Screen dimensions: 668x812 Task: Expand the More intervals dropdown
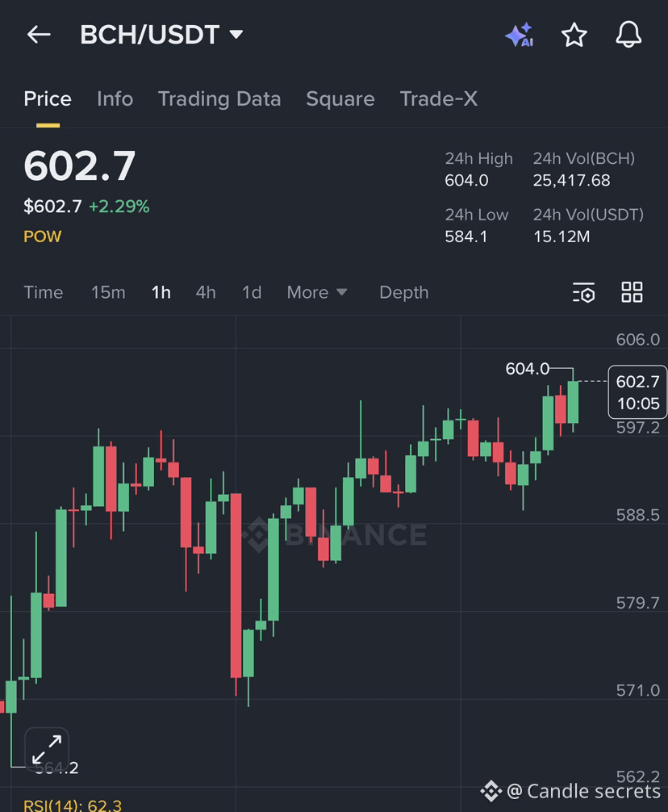coord(317,292)
